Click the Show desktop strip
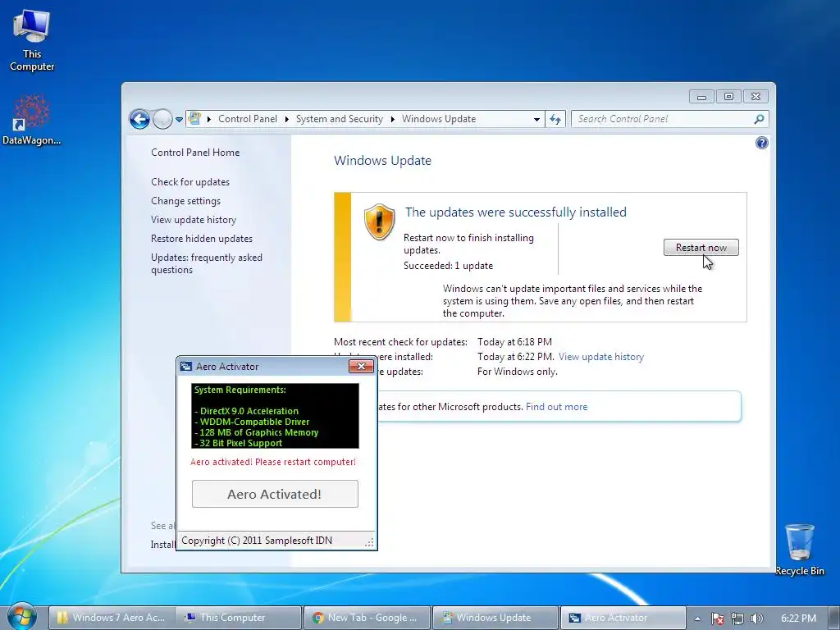 (x=835, y=618)
